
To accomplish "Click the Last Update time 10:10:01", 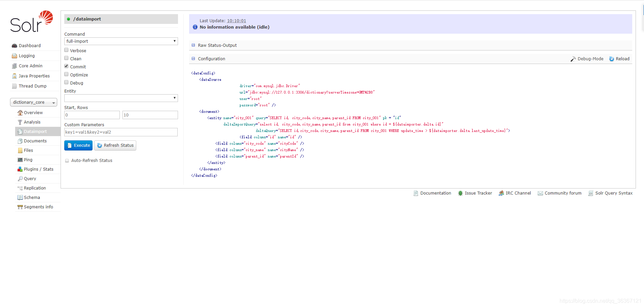I will pos(237,21).
